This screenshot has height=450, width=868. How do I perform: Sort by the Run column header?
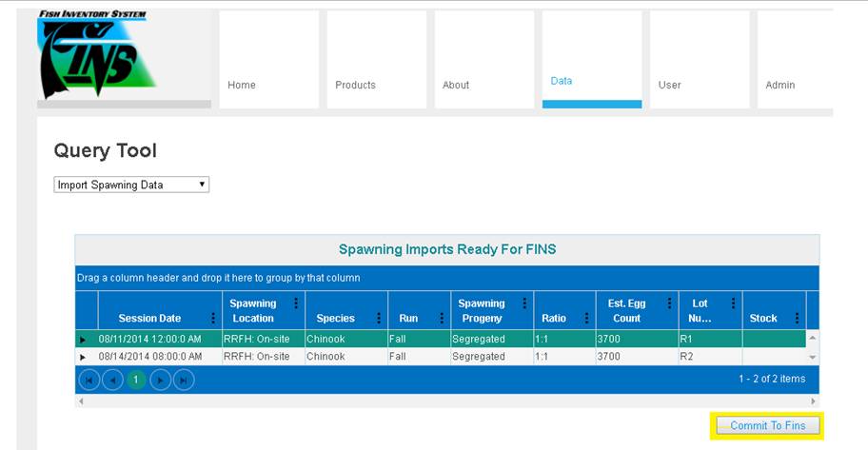coord(408,319)
